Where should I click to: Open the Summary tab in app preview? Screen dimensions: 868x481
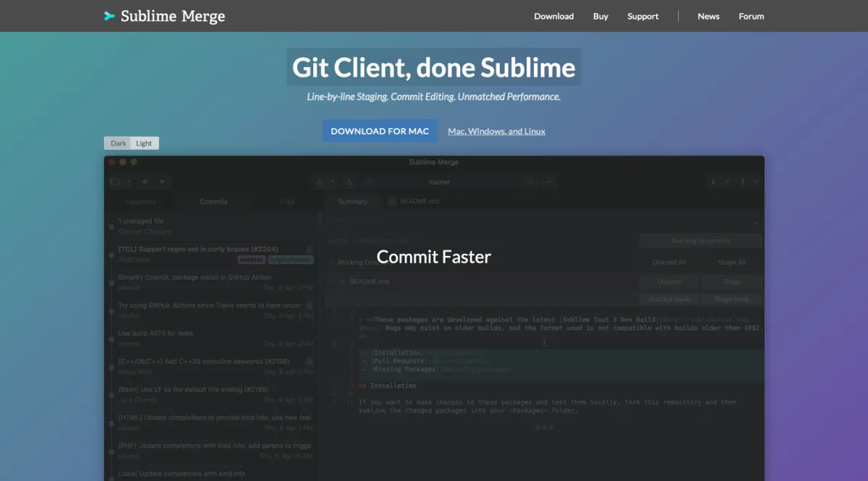click(x=353, y=202)
